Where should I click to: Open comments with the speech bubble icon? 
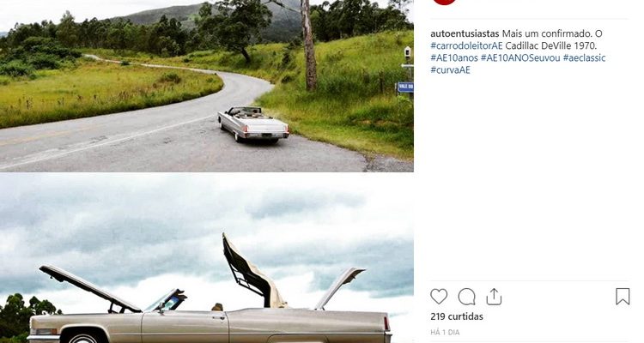point(466,297)
